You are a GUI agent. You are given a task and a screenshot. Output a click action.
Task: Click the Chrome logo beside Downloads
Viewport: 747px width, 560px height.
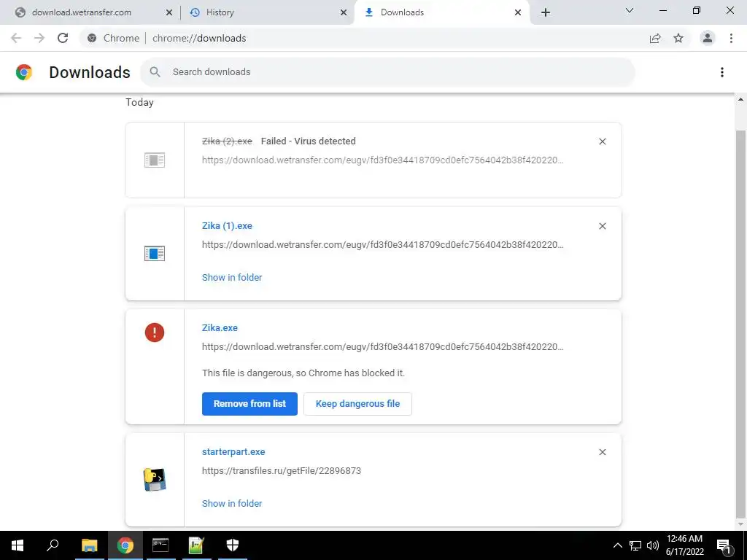point(24,72)
